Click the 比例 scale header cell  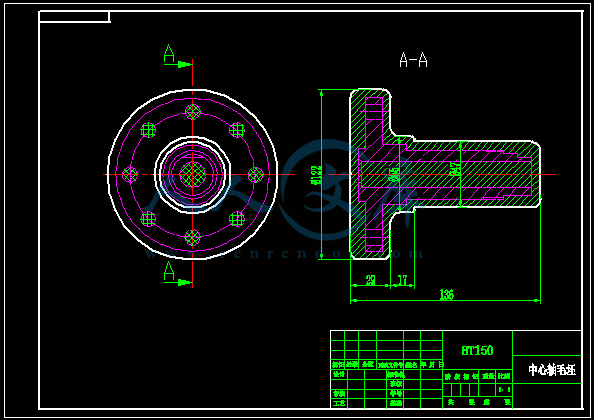click(504, 376)
